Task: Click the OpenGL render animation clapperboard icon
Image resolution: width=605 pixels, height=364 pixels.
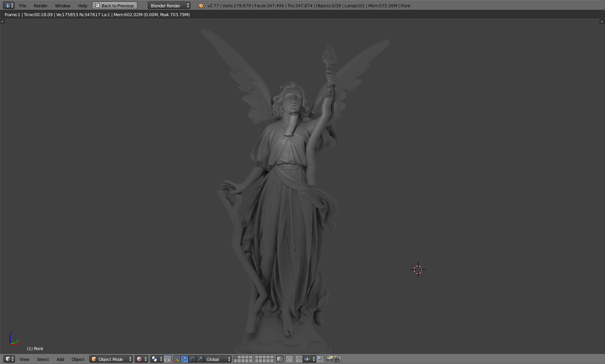Action: [x=337, y=359]
